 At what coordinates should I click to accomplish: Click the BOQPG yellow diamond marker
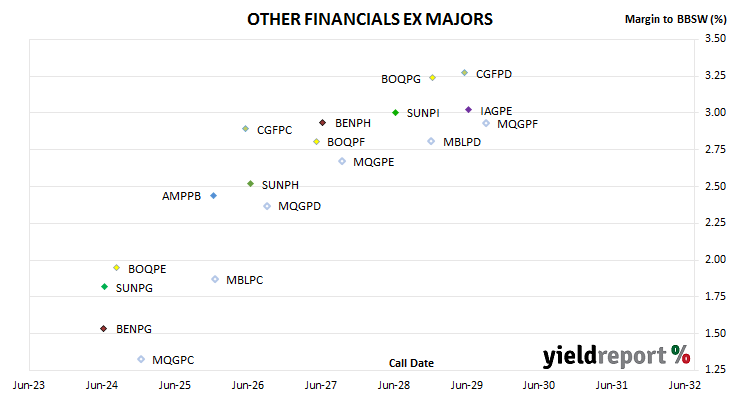click(433, 78)
